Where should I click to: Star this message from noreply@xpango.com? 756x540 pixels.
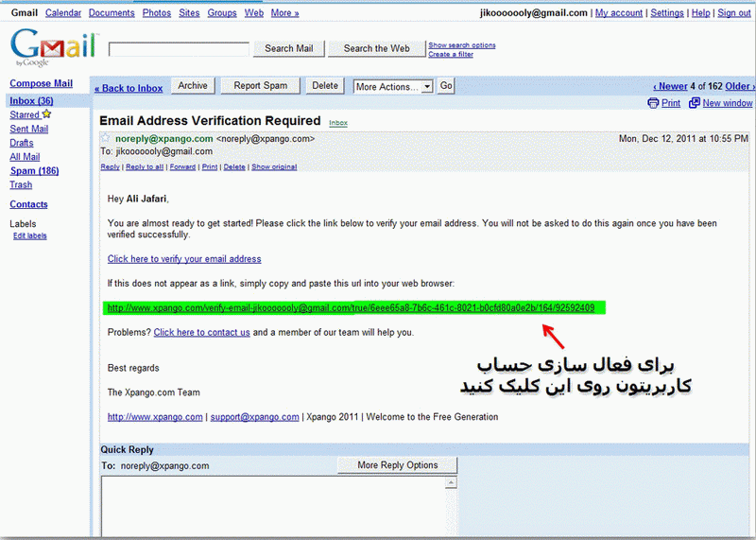pyautogui.click(x=105, y=138)
